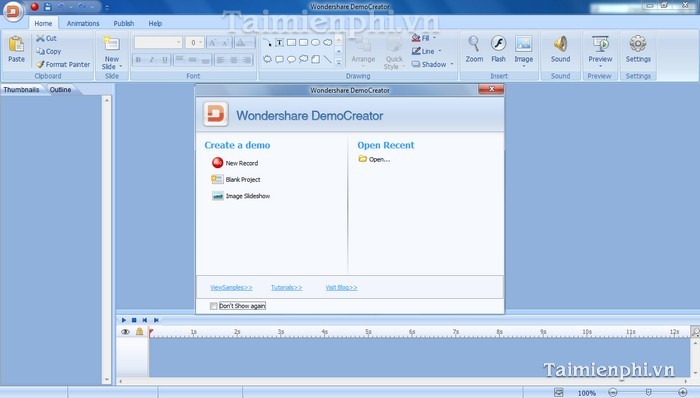Viewport: 700px width, 398px height.
Task: Open the font size dropdown
Action: [201, 42]
